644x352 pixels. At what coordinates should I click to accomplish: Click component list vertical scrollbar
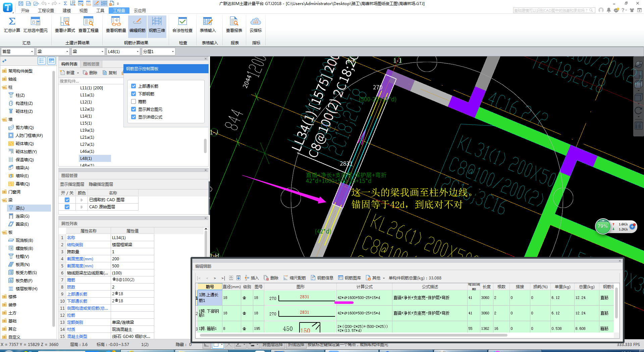(205, 146)
